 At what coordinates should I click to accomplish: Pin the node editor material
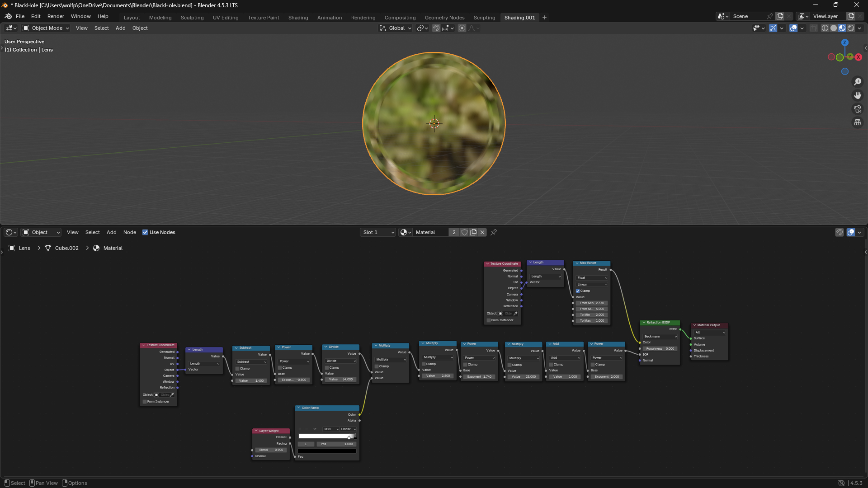point(494,232)
